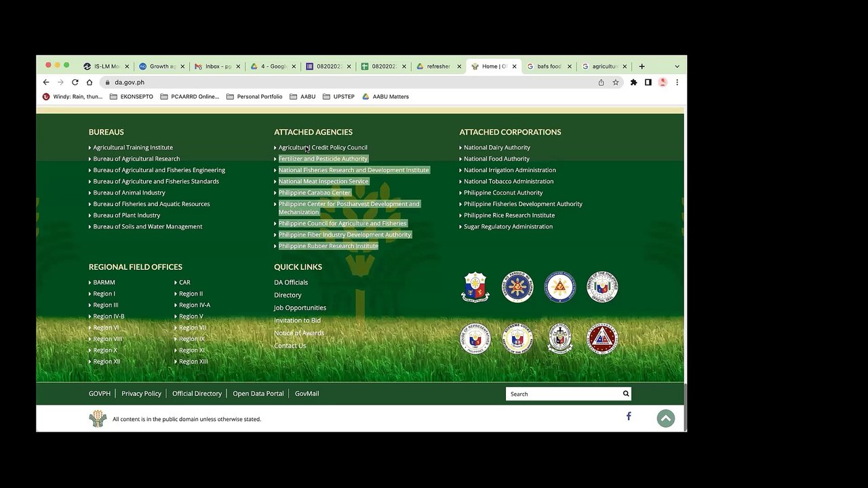
Task: Open a new browser tab
Action: 642,66
